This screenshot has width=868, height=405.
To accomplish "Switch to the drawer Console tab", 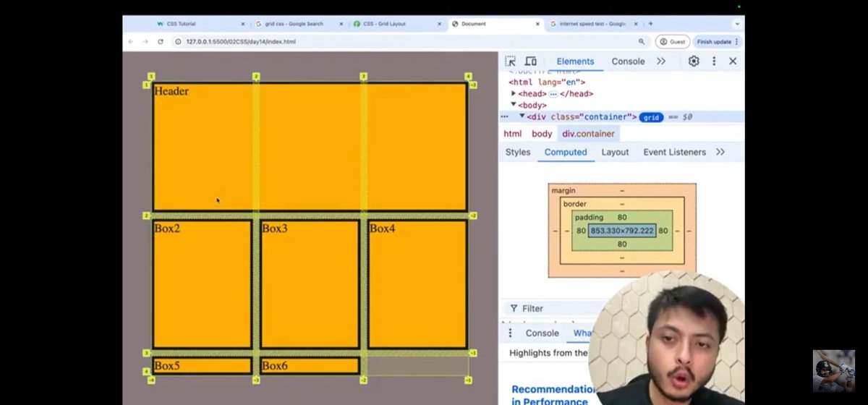I will click(x=542, y=333).
